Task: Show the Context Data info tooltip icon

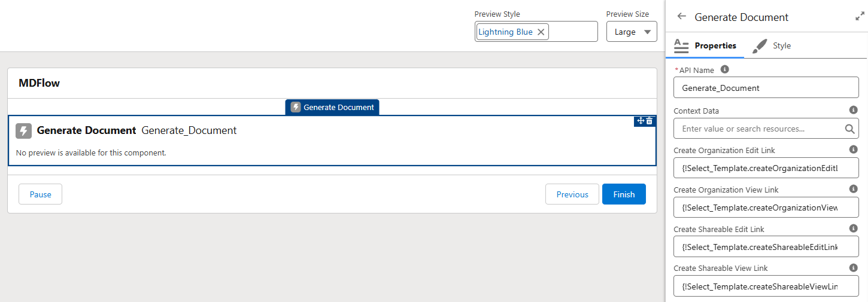Action: (854, 110)
